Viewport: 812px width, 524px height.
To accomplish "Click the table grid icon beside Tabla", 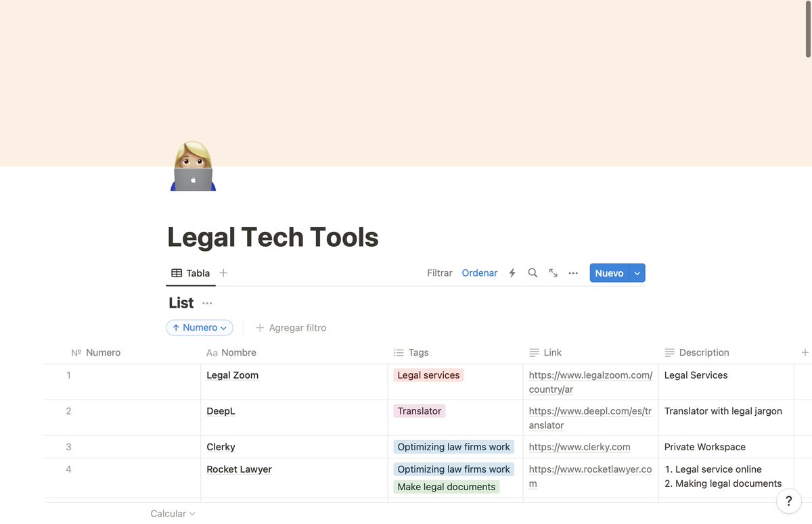I will click(x=176, y=272).
